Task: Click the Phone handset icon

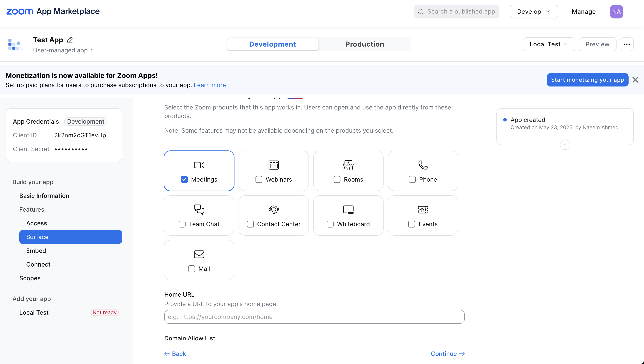Action: [423, 165]
